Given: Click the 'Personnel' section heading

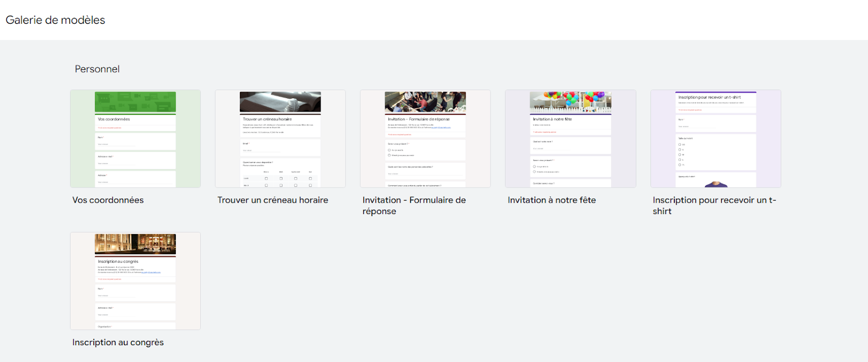Looking at the screenshot, I should [x=97, y=69].
